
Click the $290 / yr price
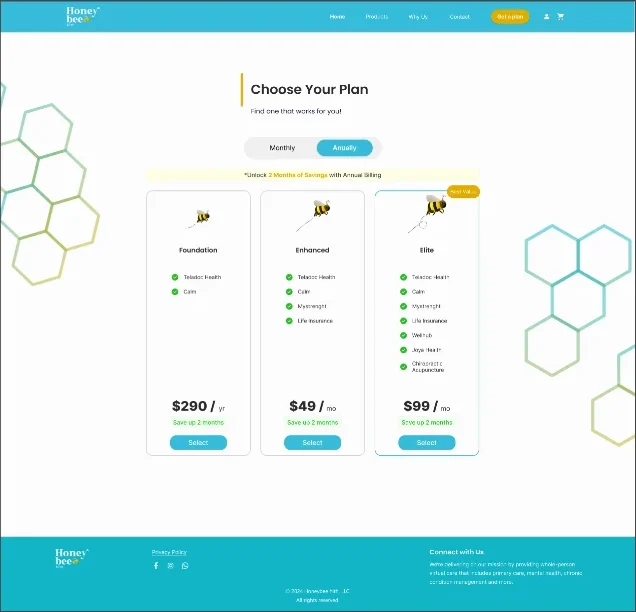[x=198, y=406]
